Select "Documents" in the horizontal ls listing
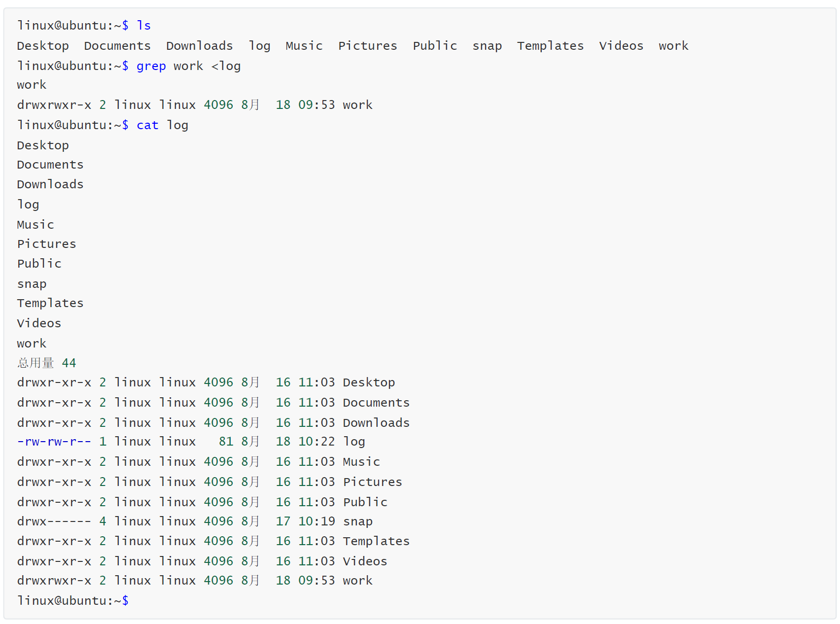Viewport: 840px width, 624px height. click(x=117, y=46)
